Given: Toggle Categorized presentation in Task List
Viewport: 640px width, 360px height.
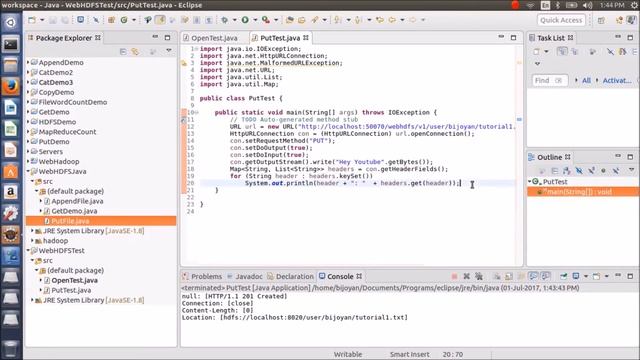Looking at the screenshot, I should point(562,51).
